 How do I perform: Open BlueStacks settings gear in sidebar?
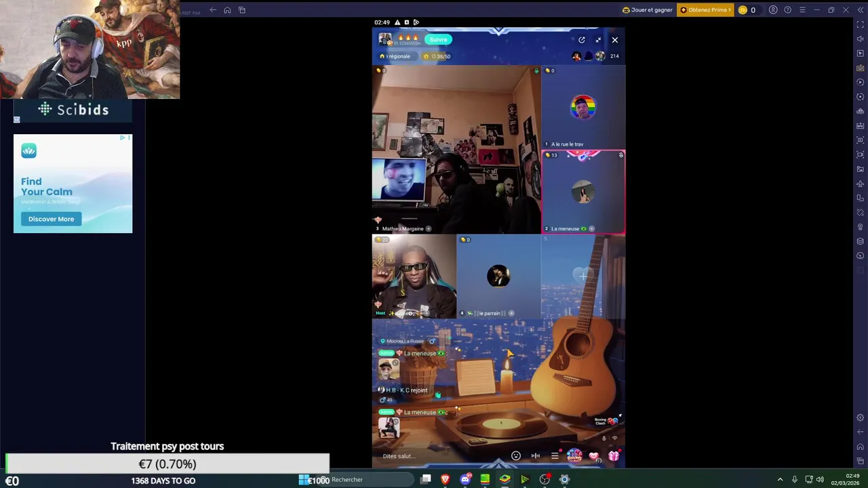coord(861,418)
